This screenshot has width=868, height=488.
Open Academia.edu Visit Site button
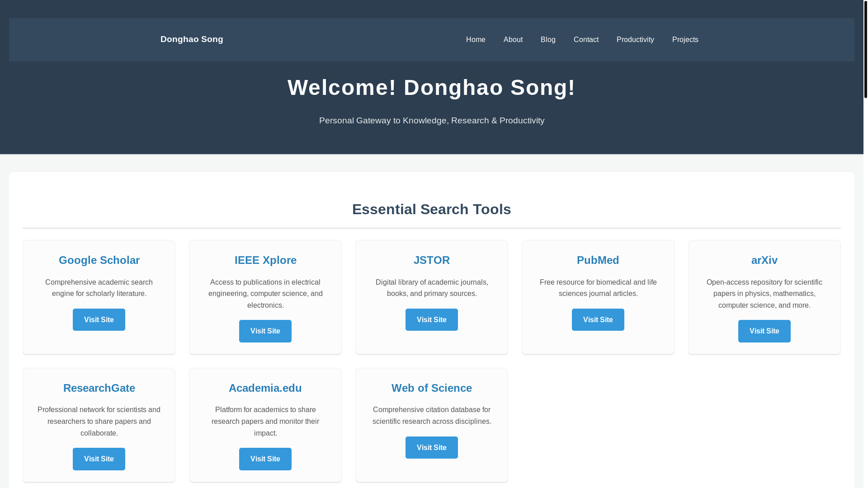[x=265, y=459]
